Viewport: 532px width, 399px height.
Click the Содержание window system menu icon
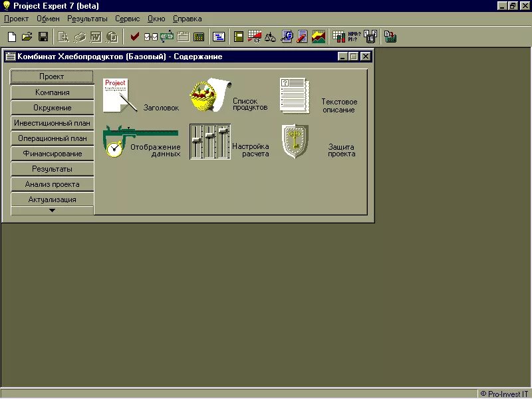tap(11, 57)
